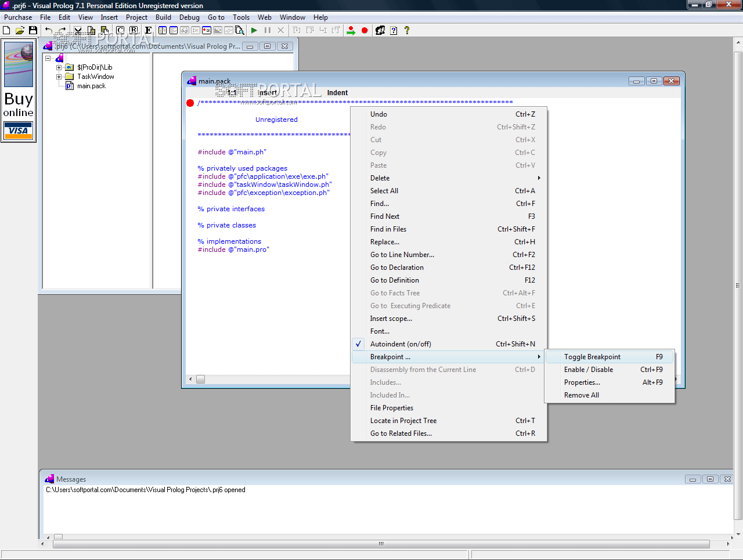Choose Font... from context menu
Screen dimensions: 743x560
pyautogui.click(x=449, y=331)
